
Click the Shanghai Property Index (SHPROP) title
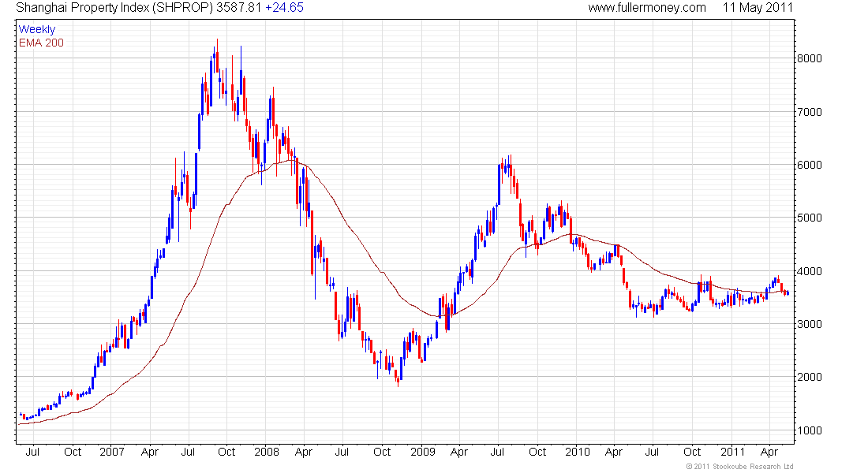click(114, 8)
